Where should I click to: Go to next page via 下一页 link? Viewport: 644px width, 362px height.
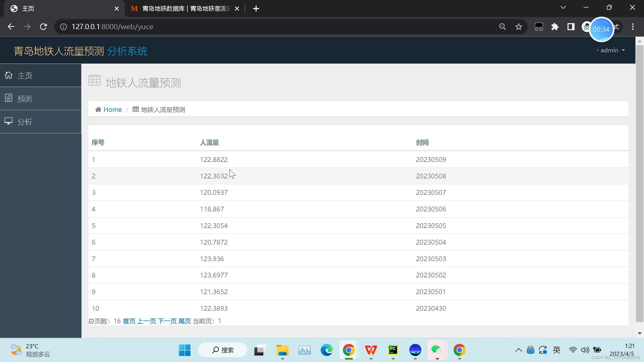click(x=168, y=321)
